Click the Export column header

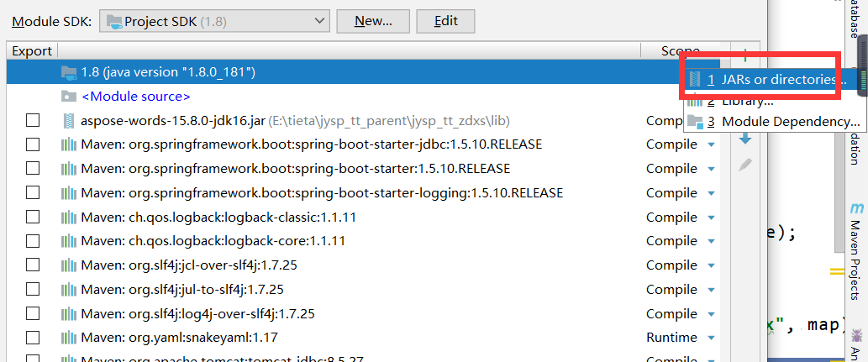[32, 51]
